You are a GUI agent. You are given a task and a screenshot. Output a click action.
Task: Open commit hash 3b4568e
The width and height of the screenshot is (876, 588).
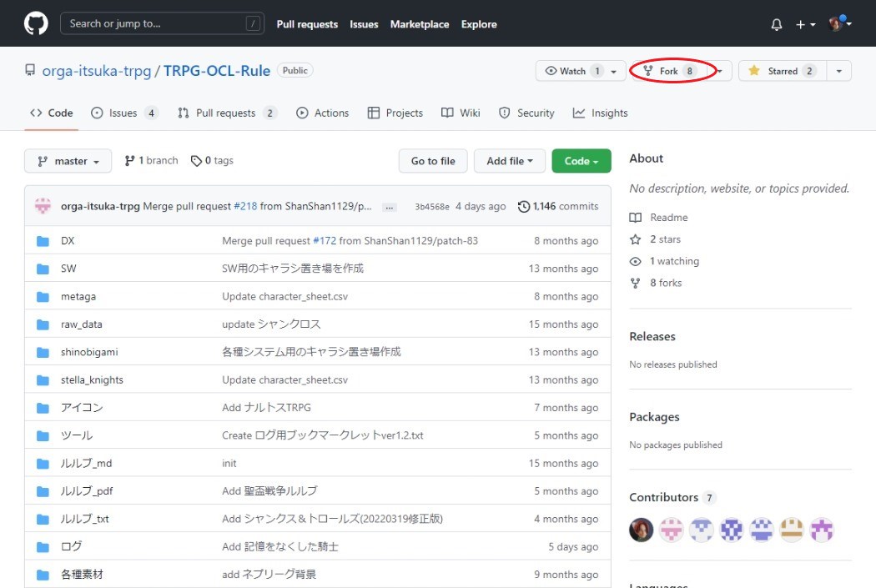[x=432, y=207]
